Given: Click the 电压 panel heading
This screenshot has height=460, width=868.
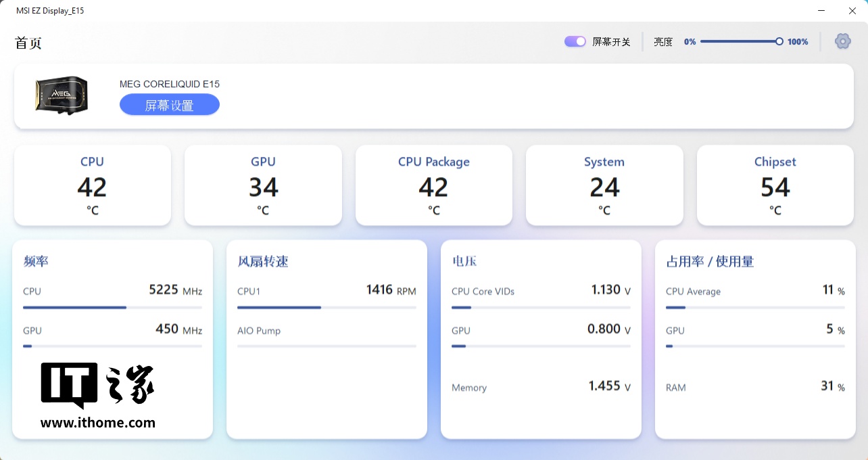Looking at the screenshot, I should pos(464,261).
